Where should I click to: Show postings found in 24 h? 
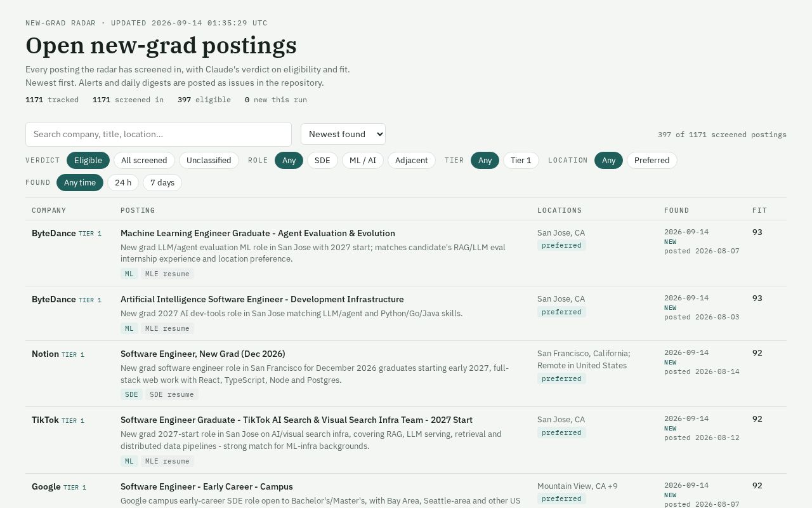pos(123,182)
